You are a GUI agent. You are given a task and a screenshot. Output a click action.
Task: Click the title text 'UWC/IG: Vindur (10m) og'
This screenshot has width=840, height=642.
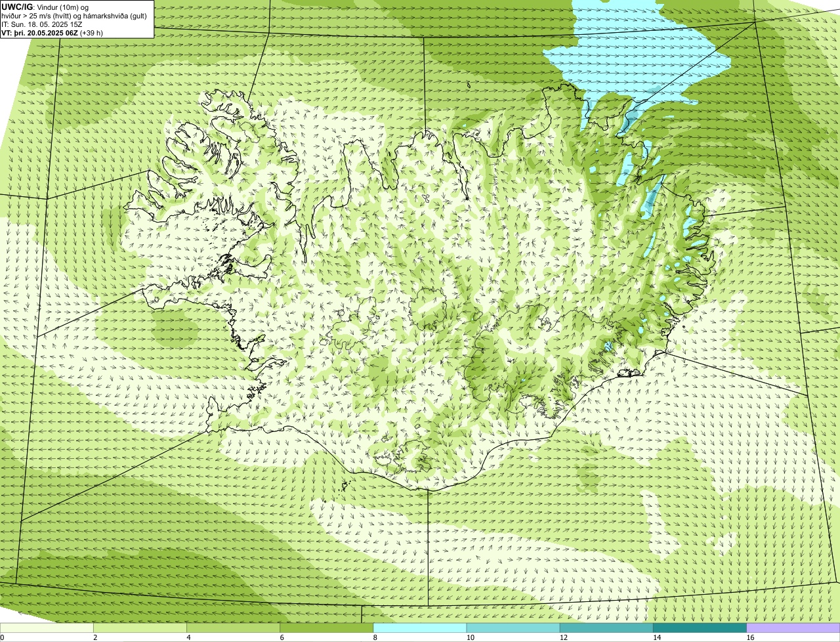[45, 7]
